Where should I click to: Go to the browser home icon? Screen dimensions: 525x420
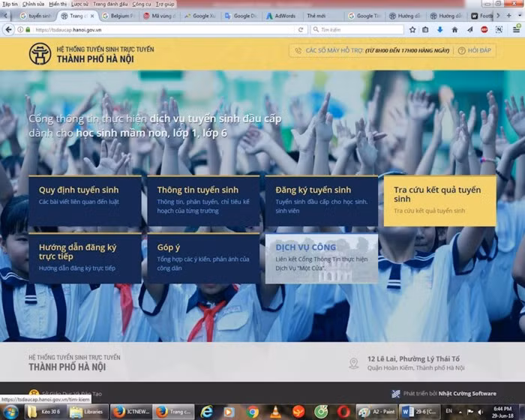point(454,29)
